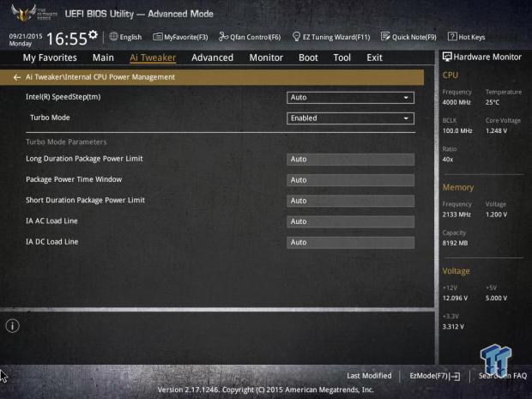Image resolution: width=532 pixels, height=399 pixels.
Task: Switch to the Advanced tab
Action: 212,57
